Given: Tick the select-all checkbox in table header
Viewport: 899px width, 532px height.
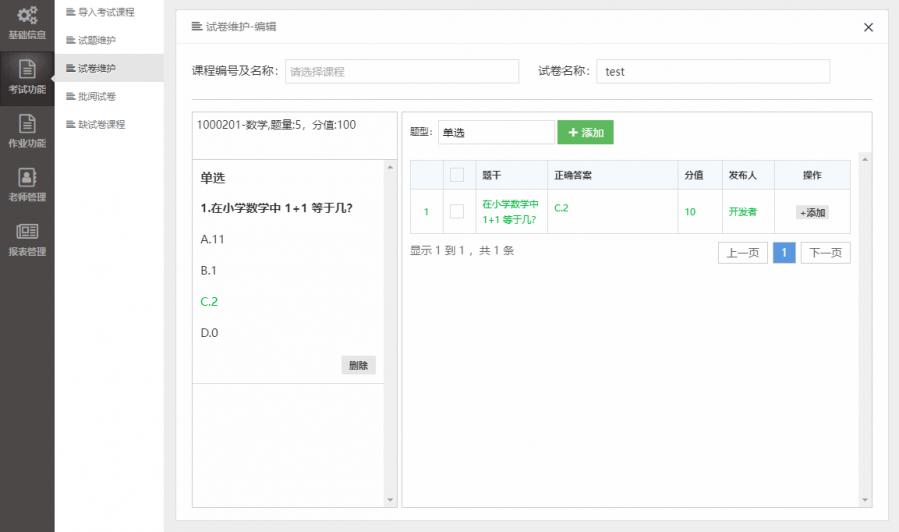Looking at the screenshot, I should click(457, 175).
